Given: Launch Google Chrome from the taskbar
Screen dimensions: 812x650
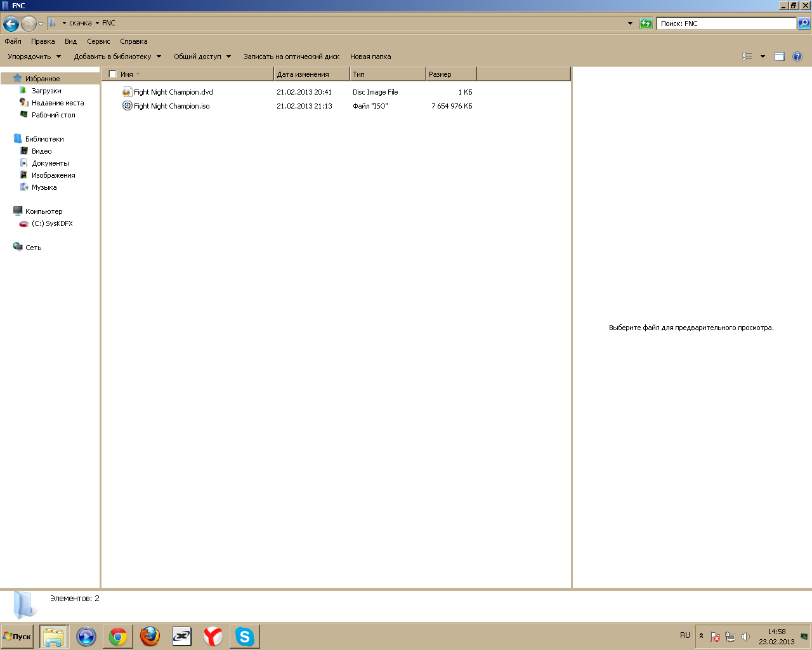Looking at the screenshot, I should pos(118,636).
